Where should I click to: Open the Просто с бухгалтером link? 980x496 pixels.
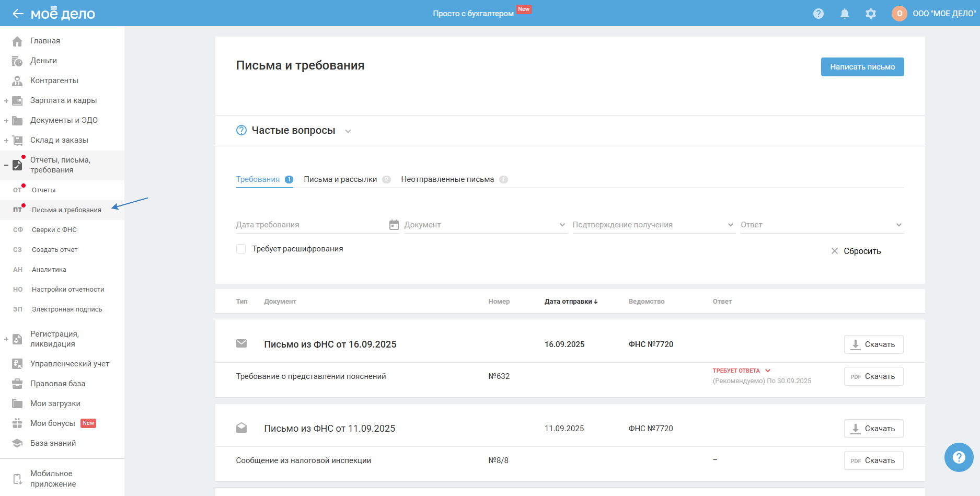[x=473, y=14]
